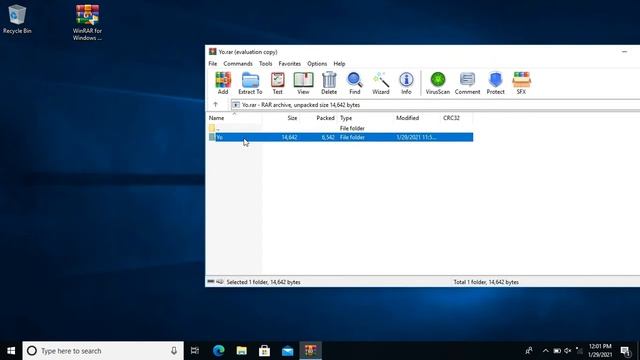This screenshot has width=640, height=360.
Task: Minimize the Yo.rar WinRAR window
Action: 624,52
